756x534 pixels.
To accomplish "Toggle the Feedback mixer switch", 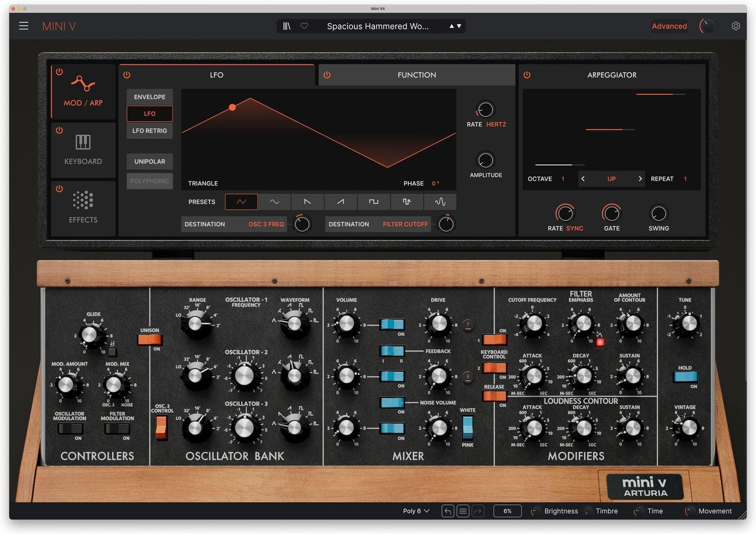I will (392, 351).
